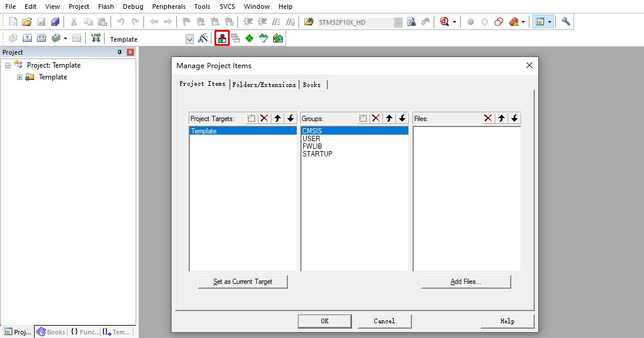This screenshot has width=644, height=338.
Task: Pin the Project panel
Action: (119, 52)
